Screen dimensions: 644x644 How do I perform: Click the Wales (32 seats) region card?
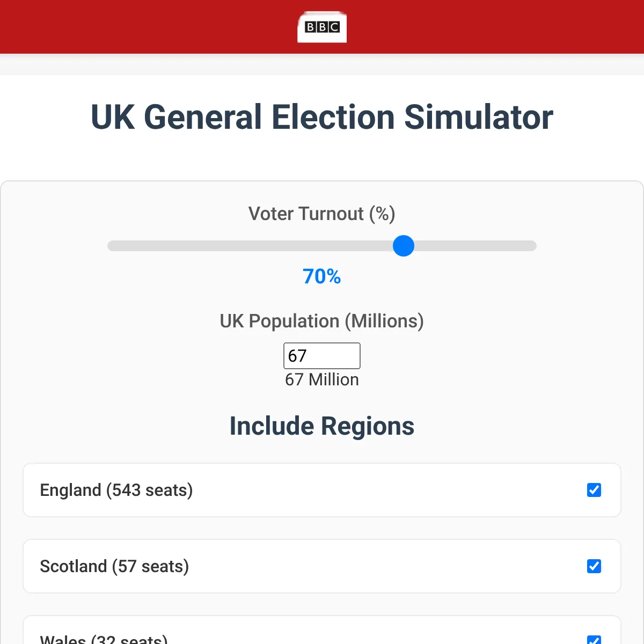coord(322,636)
